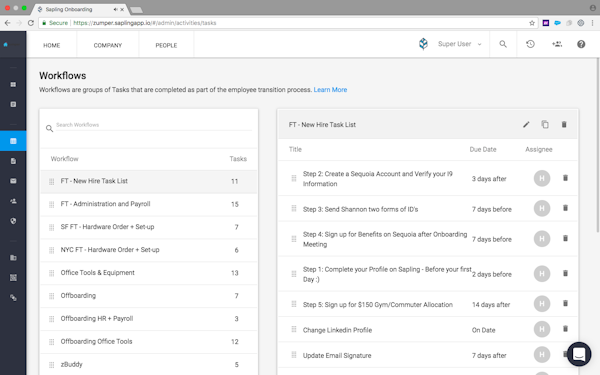Delete the Step 5 Gym/Commuter task

(565, 303)
